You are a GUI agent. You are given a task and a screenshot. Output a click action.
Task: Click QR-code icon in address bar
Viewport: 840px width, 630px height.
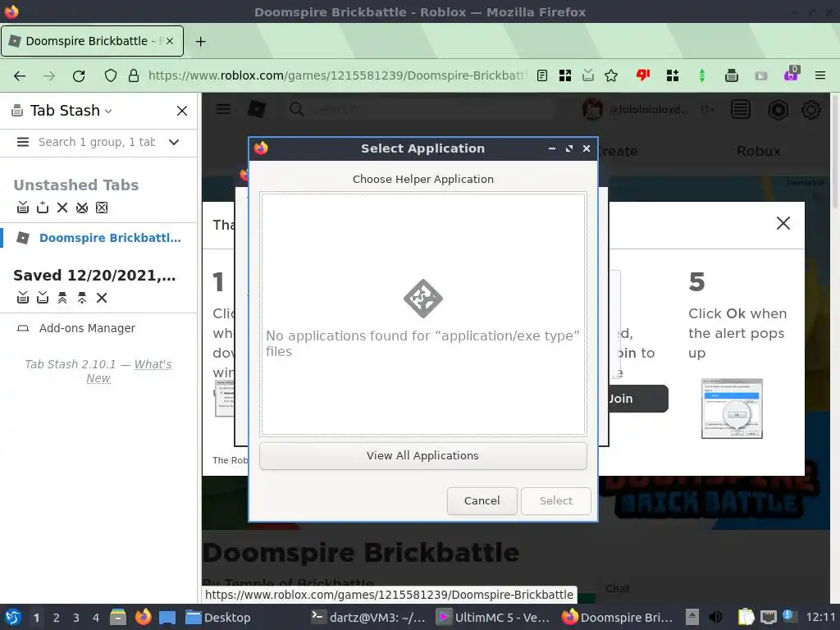565,75
